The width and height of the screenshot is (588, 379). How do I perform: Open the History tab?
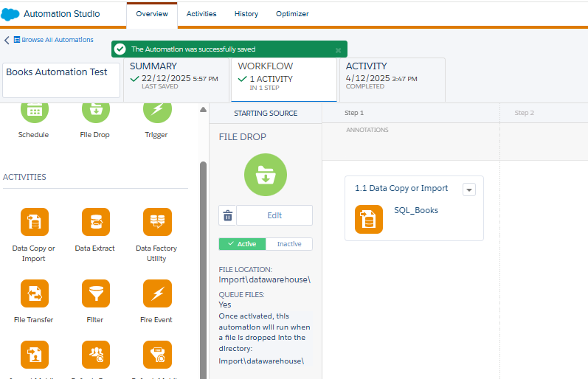click(246, 14)
